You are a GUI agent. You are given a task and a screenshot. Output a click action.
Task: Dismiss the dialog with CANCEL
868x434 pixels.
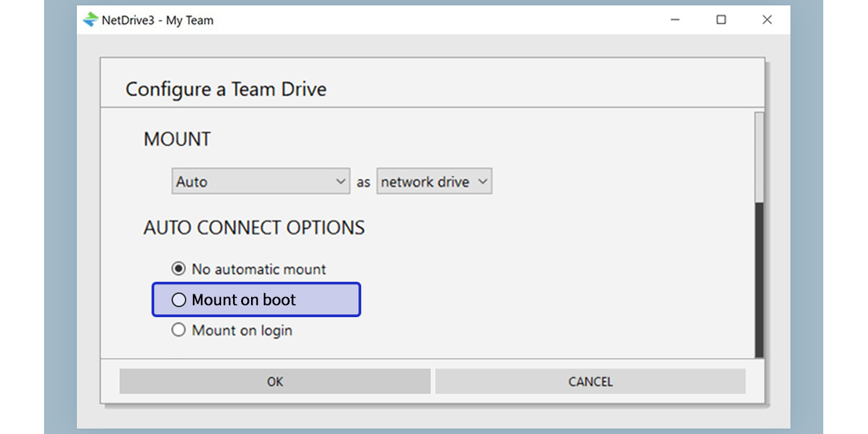tap(590, 381)
